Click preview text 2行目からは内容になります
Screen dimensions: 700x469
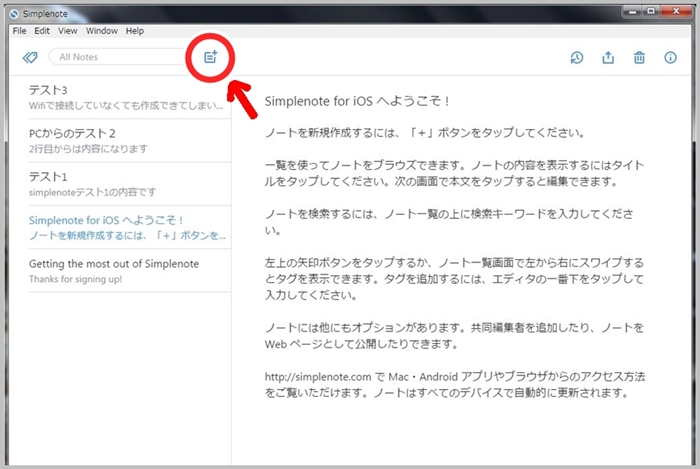click(88, 149)
